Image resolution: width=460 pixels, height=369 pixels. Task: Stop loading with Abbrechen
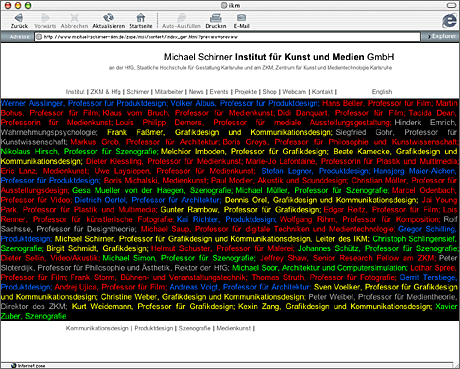74,21
